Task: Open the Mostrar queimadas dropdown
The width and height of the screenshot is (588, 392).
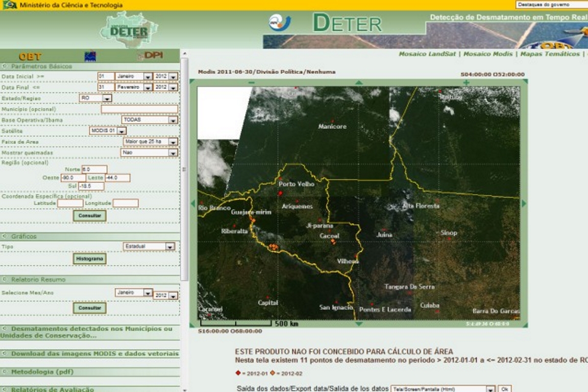Action: (173, 153)
